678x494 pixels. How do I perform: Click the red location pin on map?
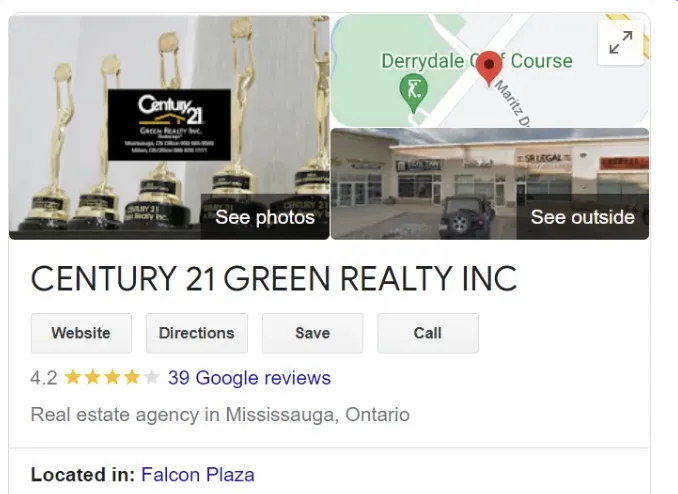click(489, 68)
